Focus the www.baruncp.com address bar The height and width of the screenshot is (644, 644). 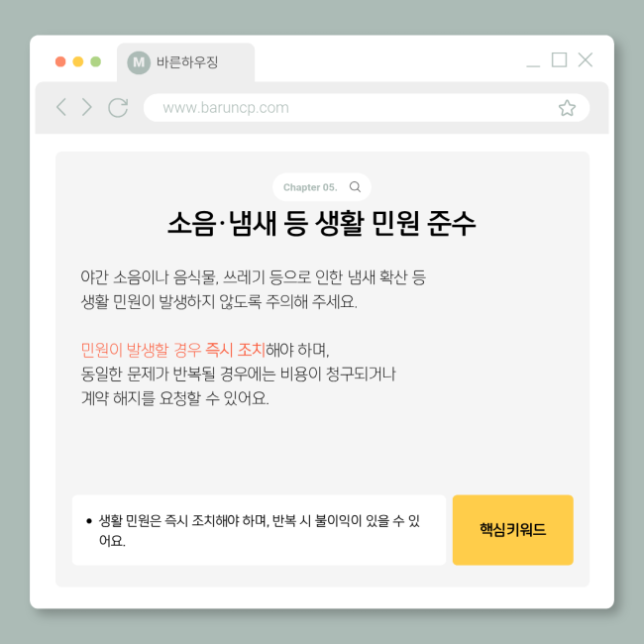click(x=367, y=108)
